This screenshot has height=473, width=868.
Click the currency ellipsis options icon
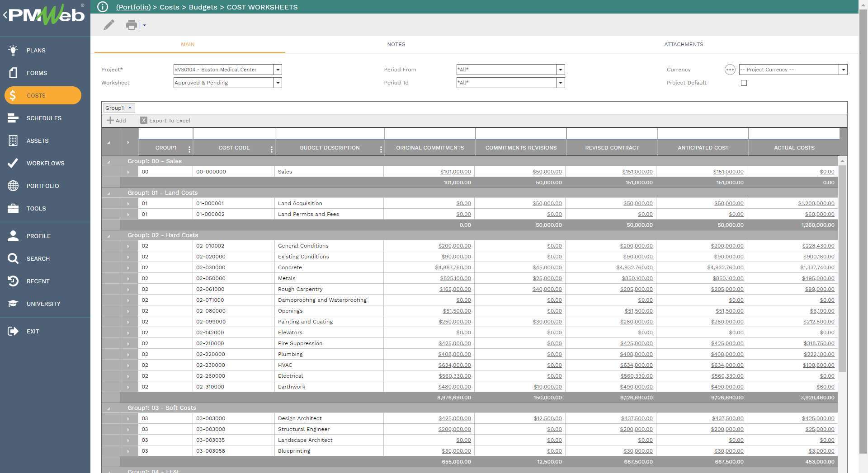(x=730, y=70)
